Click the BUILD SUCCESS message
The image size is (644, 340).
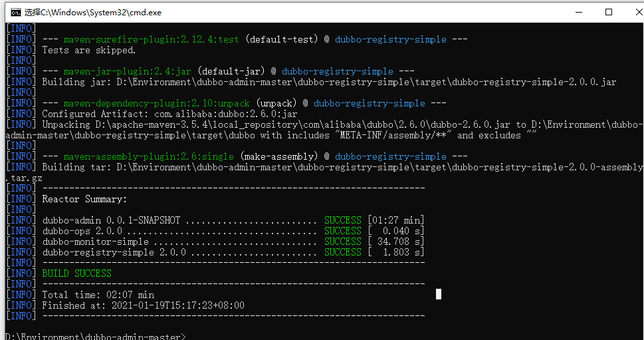pos(77,274)
